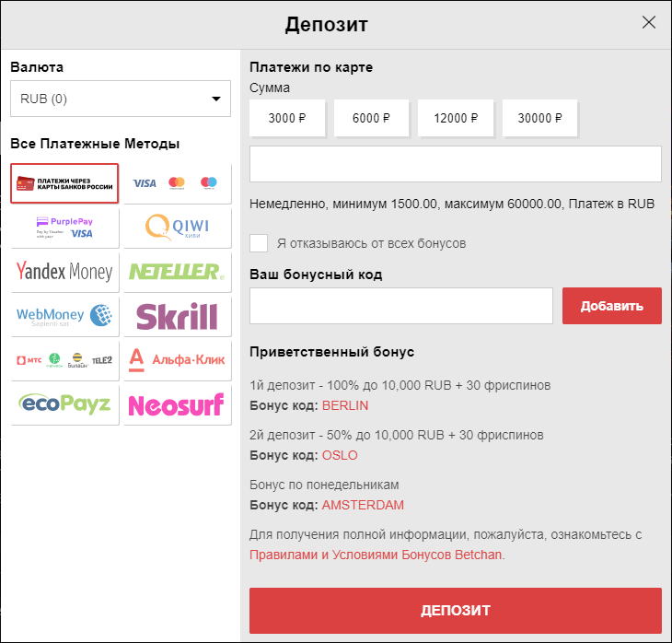The image size is (672, 643).
Task: Select Skrill payment method
Action: 178,316
